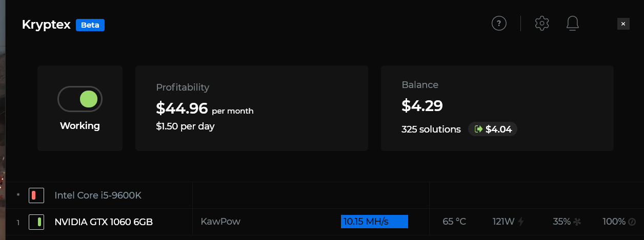The height and width of the screenshot is (240, 644).
Task: Open settings via the gear icon
Action: (542, 23)
